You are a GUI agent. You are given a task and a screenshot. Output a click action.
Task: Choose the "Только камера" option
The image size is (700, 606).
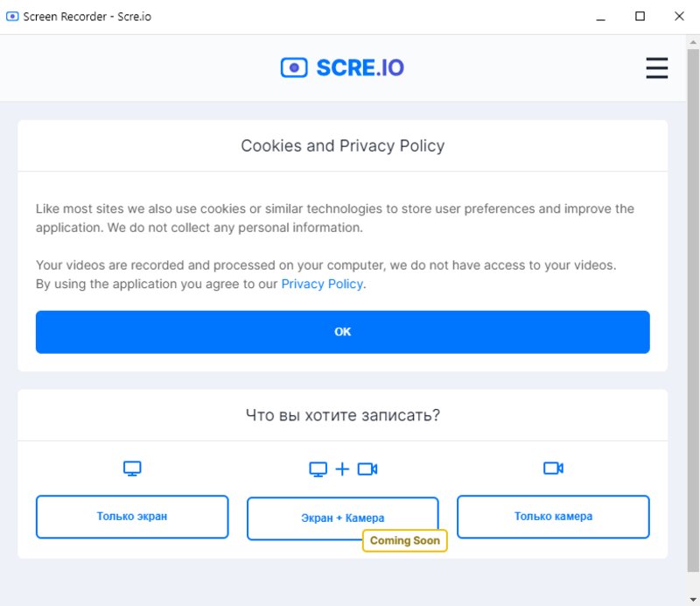(x=552, y=517)
